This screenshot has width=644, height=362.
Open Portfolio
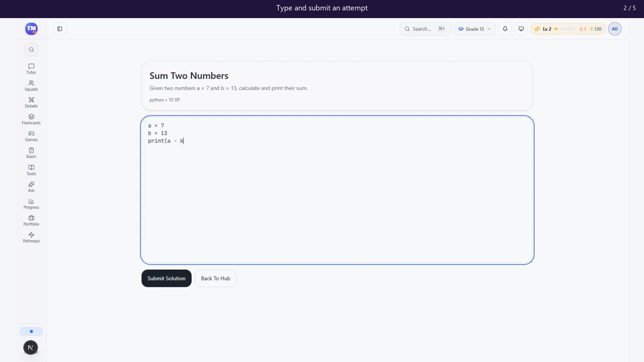[x=31, y=220]
